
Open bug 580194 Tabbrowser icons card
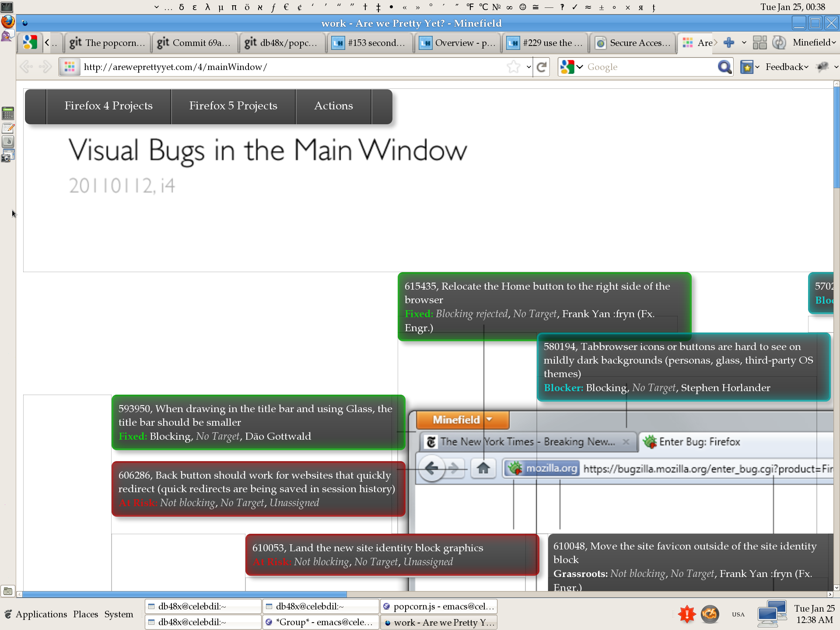[x=683, y=367]
